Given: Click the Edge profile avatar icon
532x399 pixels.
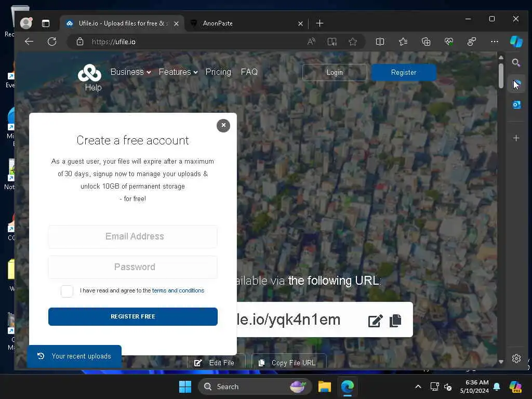Looking at the screenshot, I should 26,23.
